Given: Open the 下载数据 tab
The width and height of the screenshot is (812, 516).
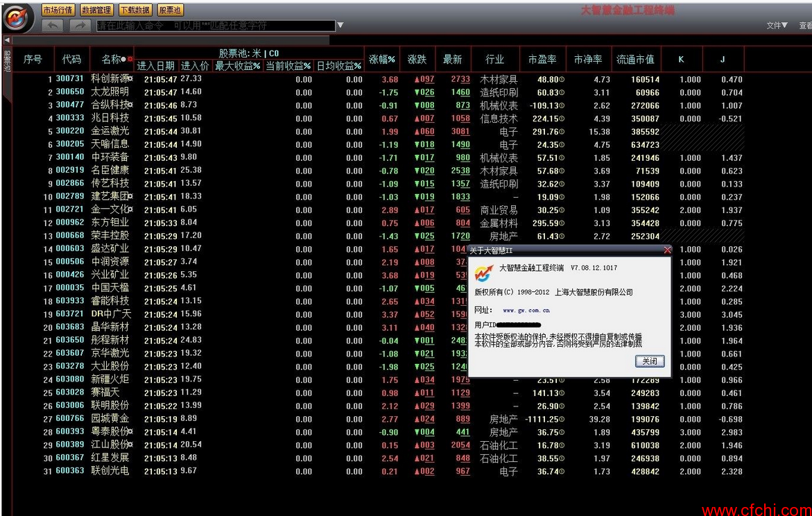Looking at the screenshot, I should click(x=135, y=10).
